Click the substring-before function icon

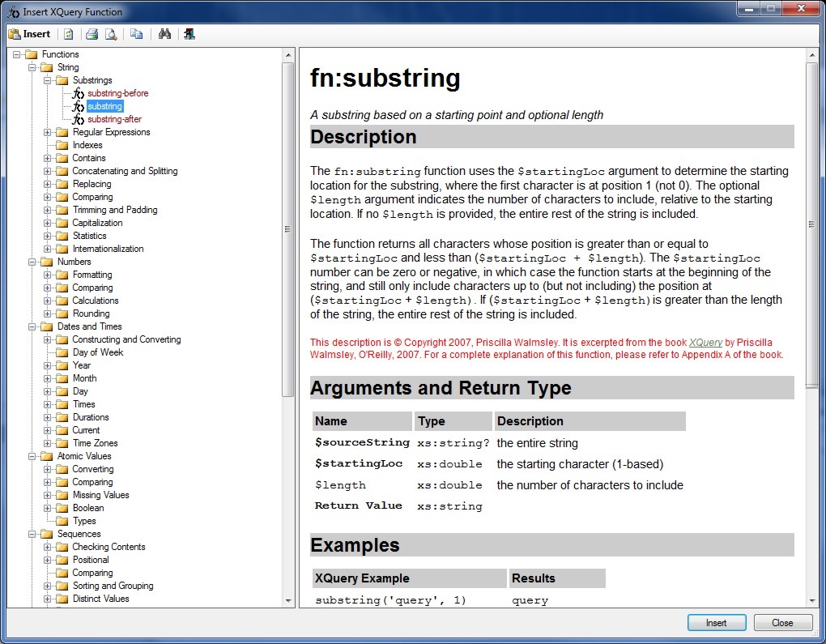[79, 93]
